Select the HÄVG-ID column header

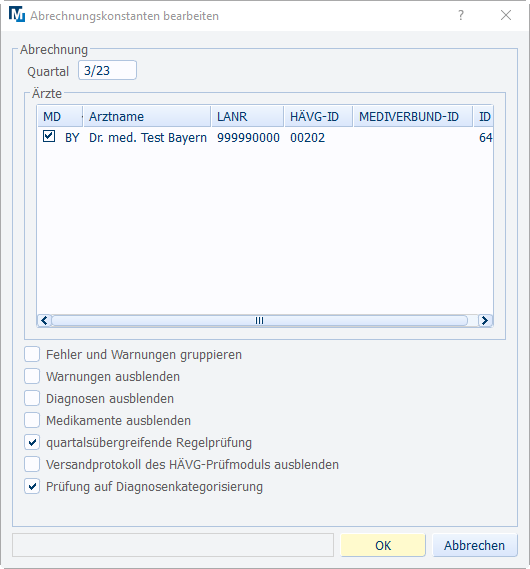coord(319,116)
